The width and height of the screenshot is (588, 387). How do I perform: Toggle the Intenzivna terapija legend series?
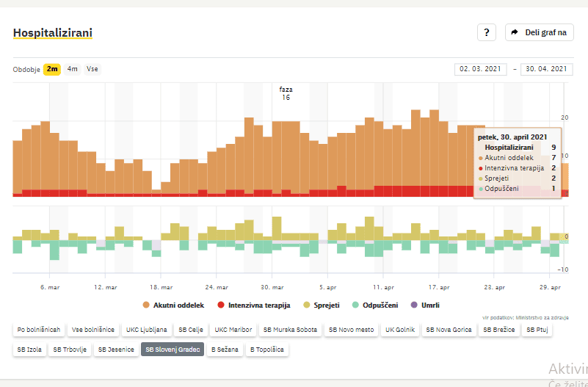254,305
